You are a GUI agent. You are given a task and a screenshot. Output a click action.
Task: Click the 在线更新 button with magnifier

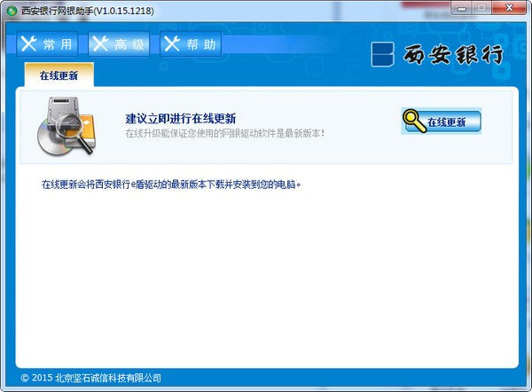pos(442,122)
